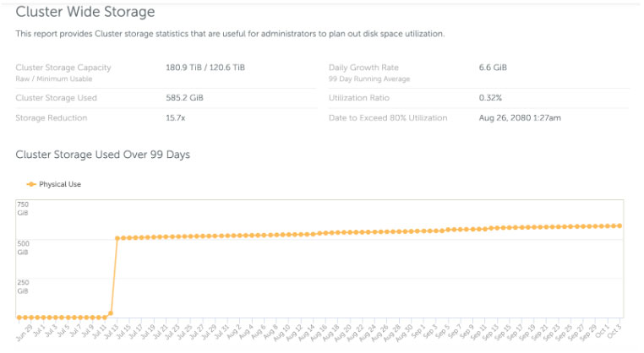Click the Utilization Ratio 0.32% value

pos(491,98)
